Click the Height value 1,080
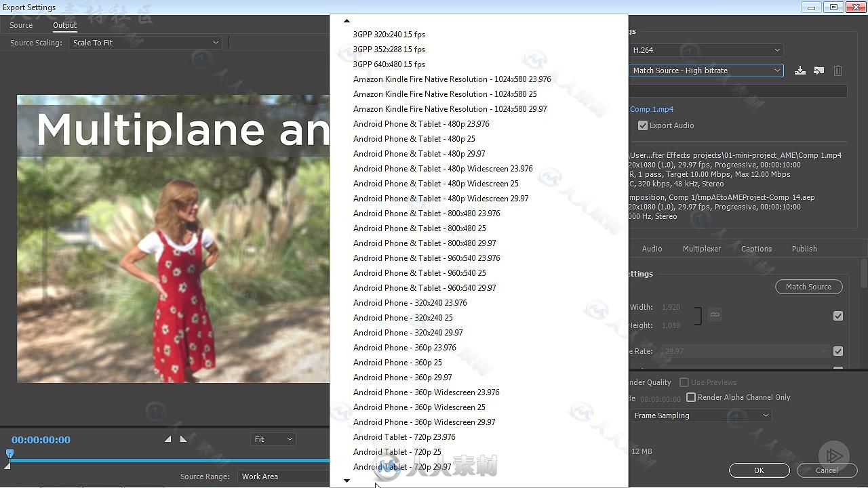This screenshot has width=868, height=488. click(671, 325)
